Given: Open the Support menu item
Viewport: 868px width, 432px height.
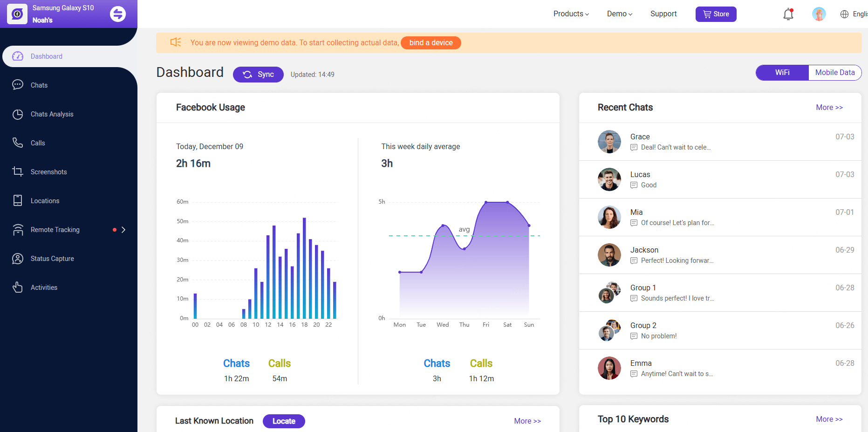Looking at the screenshot, I should pyautogui.click(x=663, y=14).
